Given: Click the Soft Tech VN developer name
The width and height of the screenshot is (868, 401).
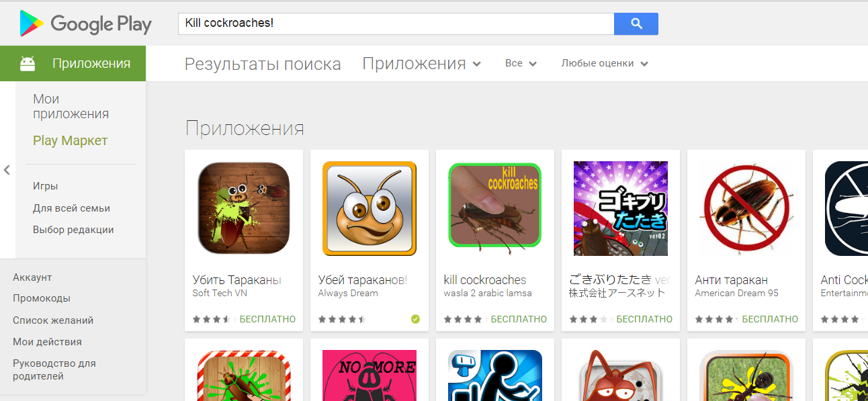Looking at the screenshot, I should click(219, 293).
